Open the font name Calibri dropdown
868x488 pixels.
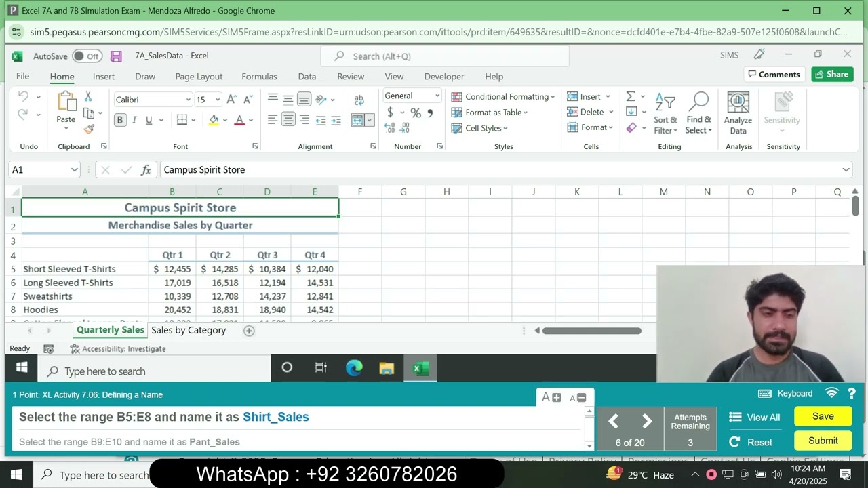pos(188,100)
